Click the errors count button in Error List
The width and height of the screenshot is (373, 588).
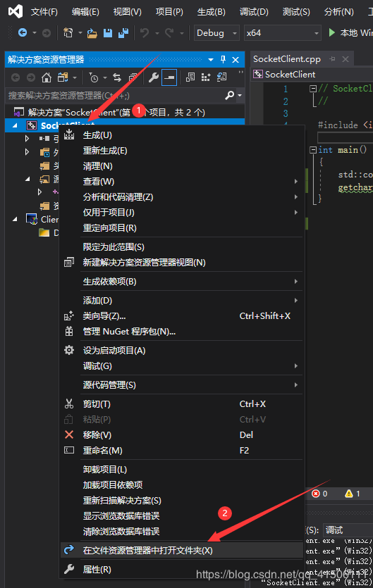pyautogui.click(x=319, y=494)
